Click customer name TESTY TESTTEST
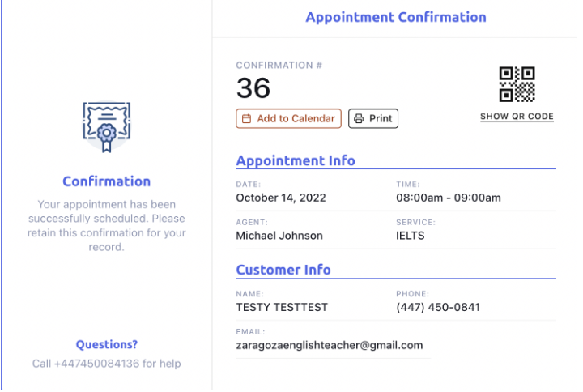 (x=282, y=307)
